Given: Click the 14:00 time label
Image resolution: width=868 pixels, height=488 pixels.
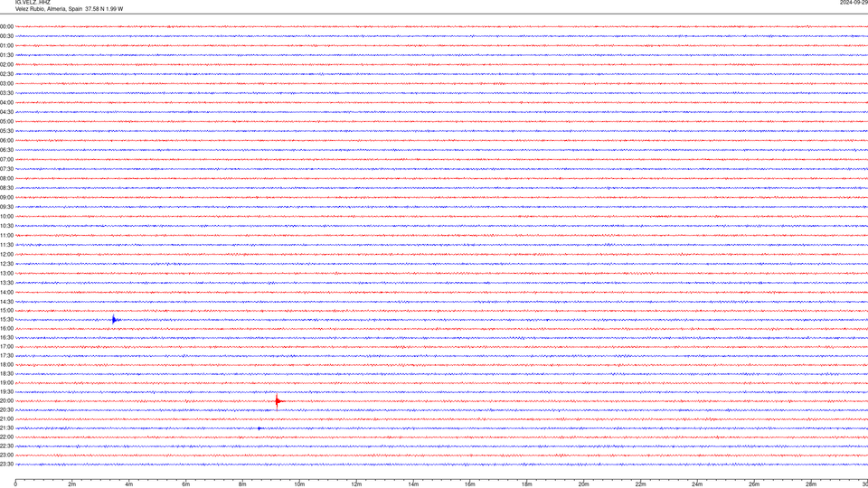Looking at the screenshot, I should [x=6, y=292].
